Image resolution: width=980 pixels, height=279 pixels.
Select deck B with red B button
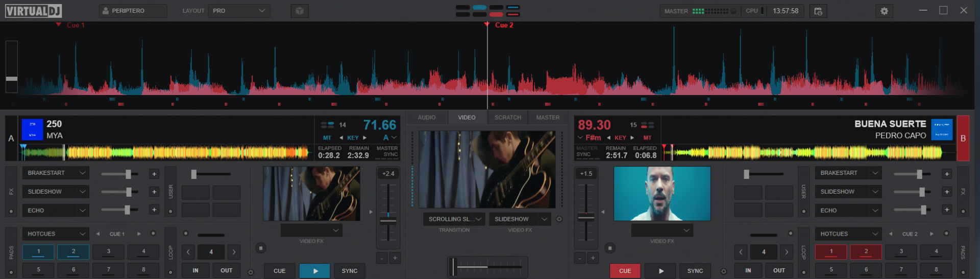pos(963,138)
